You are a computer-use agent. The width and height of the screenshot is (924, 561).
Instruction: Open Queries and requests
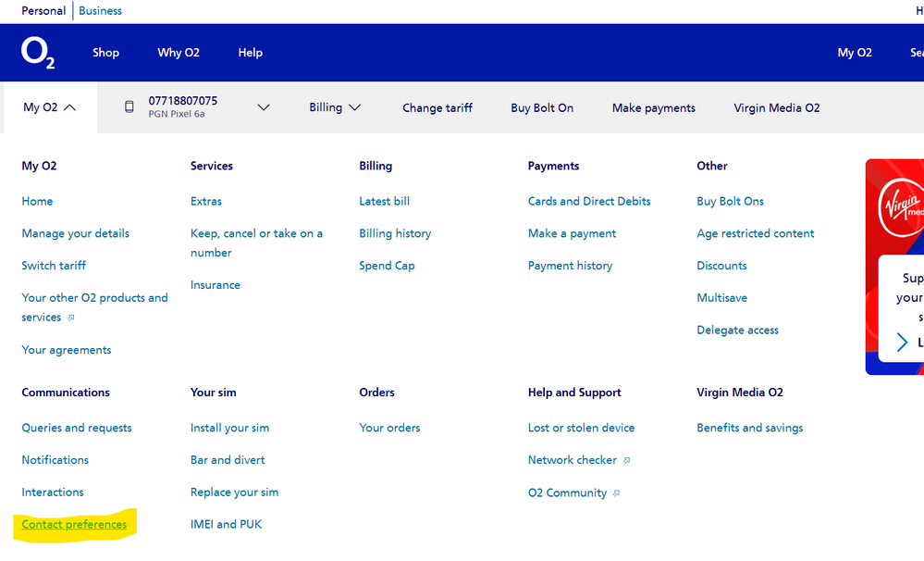pos(77,428)
